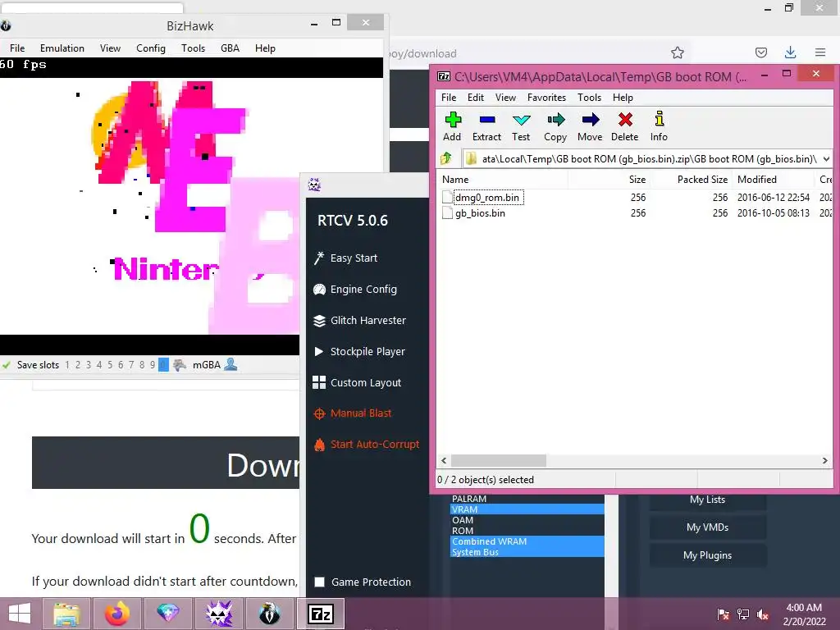Screen dimensions: 840x630
Task: Select dmg0_rom.bin file in 7-Zip
Action: (x=487, y=198)
